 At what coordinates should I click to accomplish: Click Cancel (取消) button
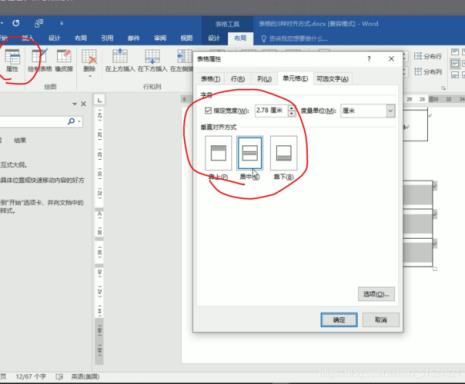tap(381, 320)
